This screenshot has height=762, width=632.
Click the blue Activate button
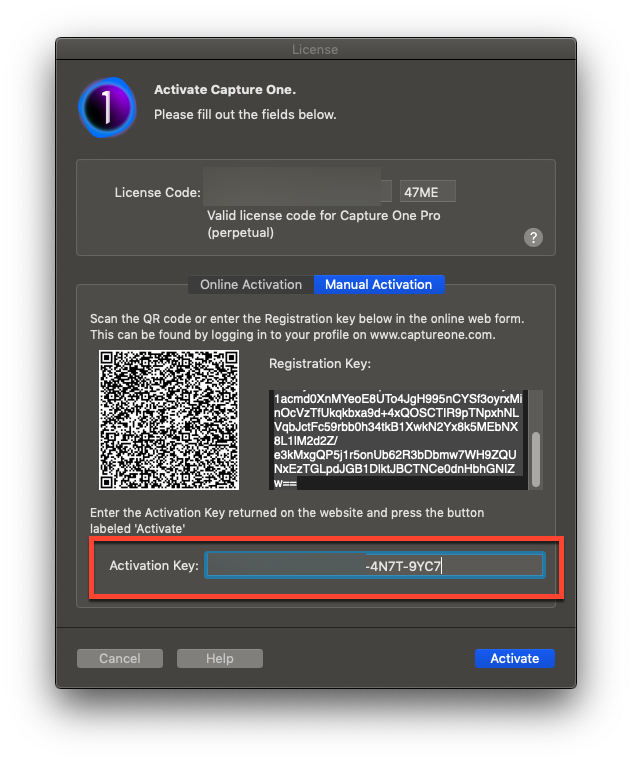click(514, 658)
